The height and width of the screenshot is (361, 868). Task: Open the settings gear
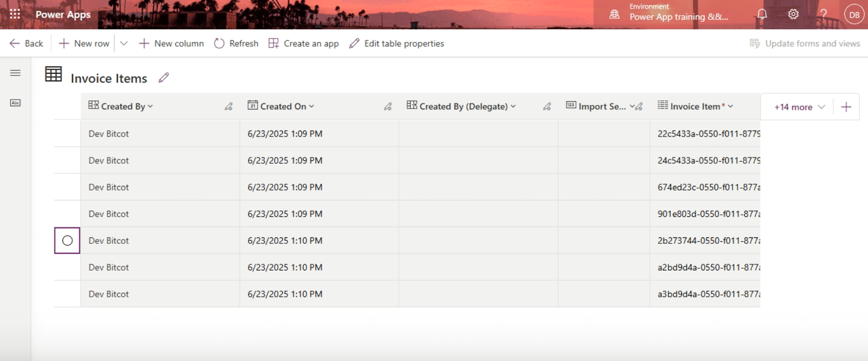pos(793,15)
